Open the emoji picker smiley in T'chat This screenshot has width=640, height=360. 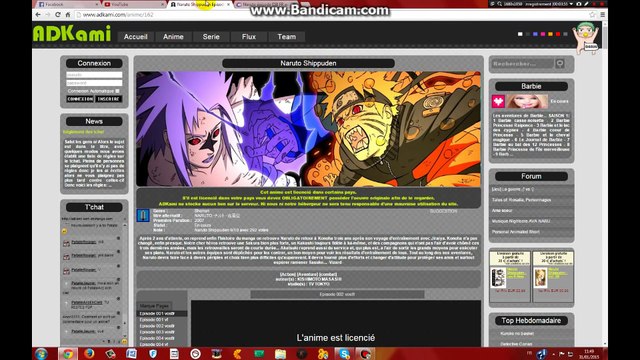124,342
